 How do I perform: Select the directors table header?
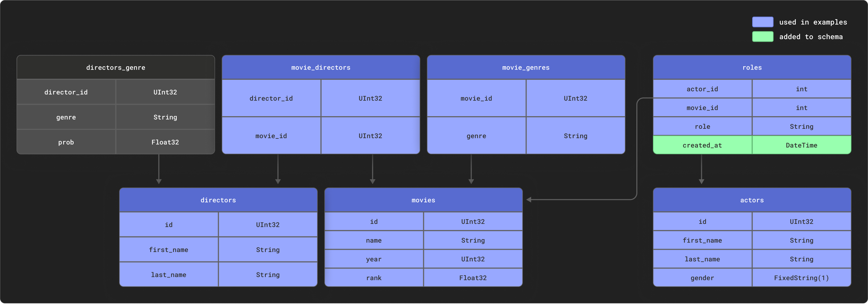218,200
